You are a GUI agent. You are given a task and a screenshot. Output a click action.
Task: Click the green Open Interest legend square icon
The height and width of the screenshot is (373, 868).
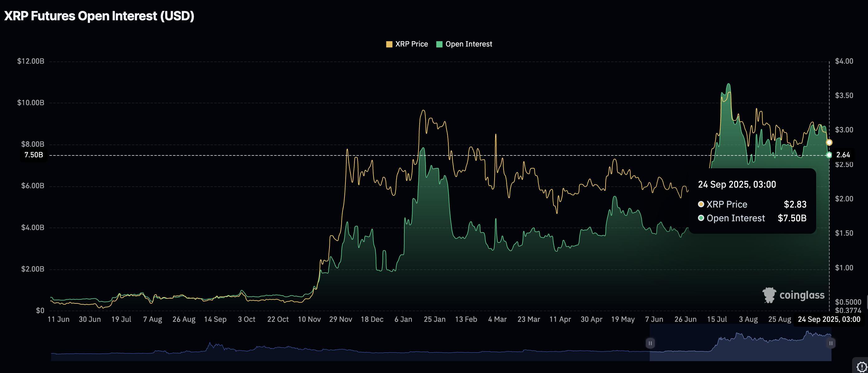click(x=439, y=44)
